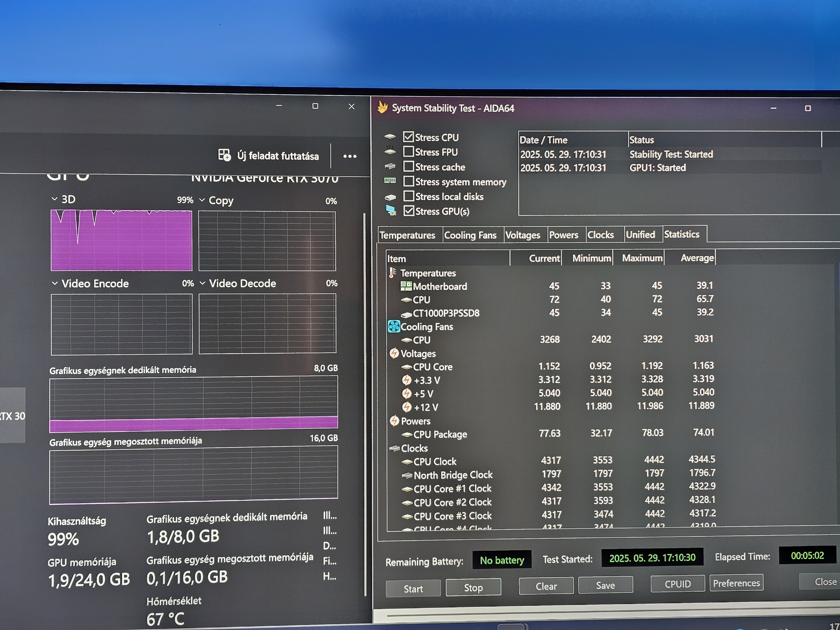Open the Copy graph selector dropdown
Viewport: 840px width, 630px height.
point(202,200)
